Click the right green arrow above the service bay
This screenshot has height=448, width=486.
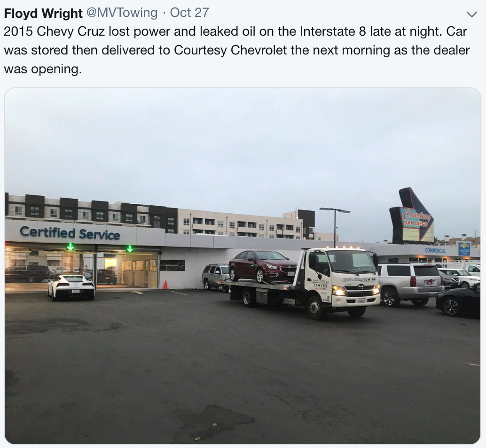click(130, 248)
